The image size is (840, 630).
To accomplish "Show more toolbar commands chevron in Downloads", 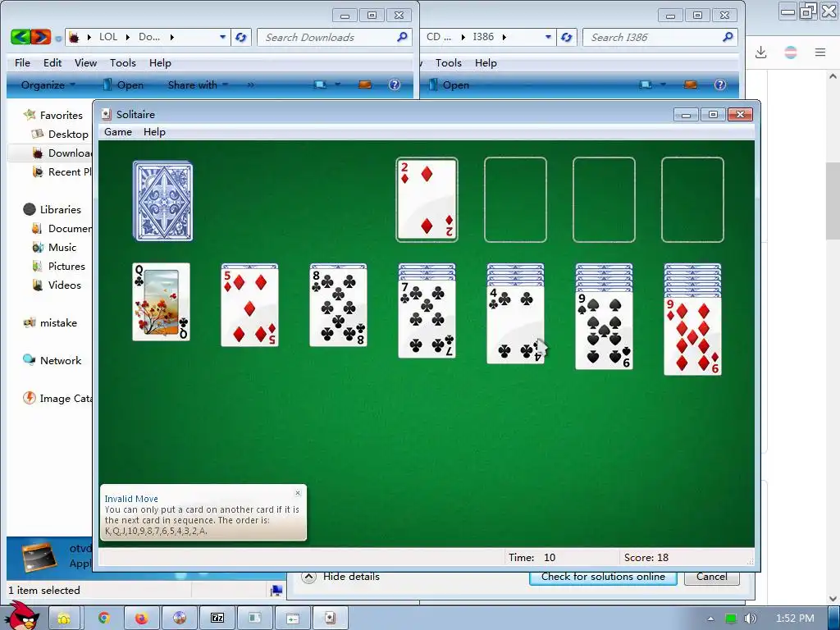I will pyautogui.click(x=251, y=84).
